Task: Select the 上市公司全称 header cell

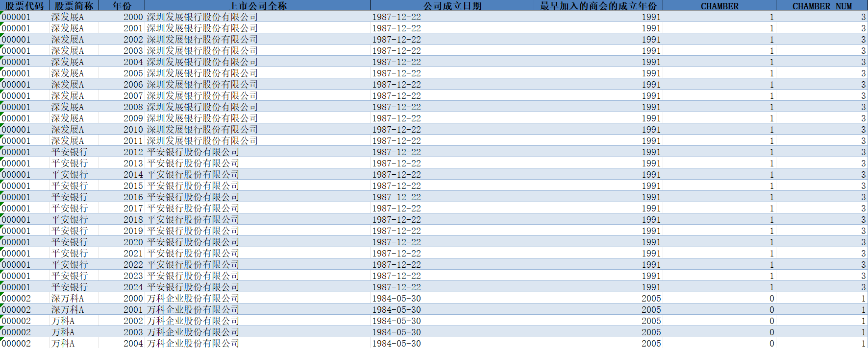Action: point(258,6)
